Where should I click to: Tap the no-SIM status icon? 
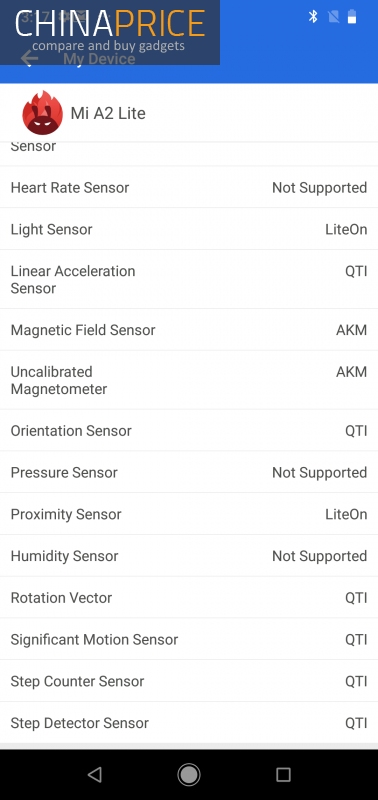(334, 17)
